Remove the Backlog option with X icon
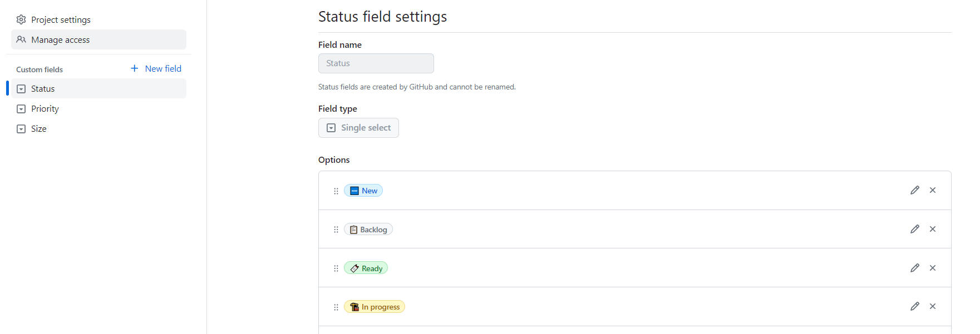Viewport: 980px width, 334px height. point(933,229)
